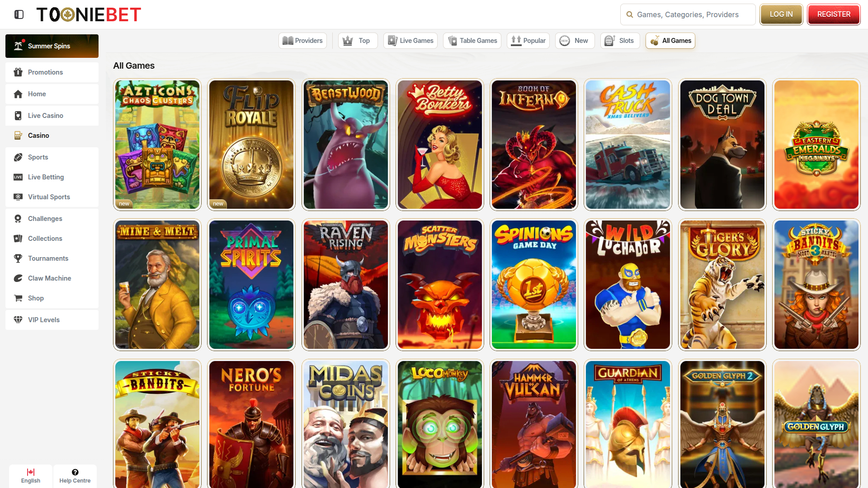
Task: Click the Sports icon in the sidebar
Action: (x=18, y=157)
